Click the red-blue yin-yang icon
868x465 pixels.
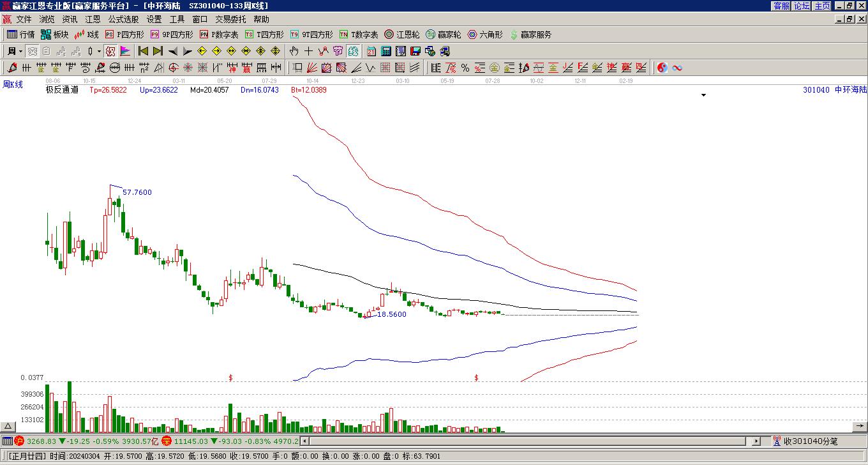(x=662, y=68)
